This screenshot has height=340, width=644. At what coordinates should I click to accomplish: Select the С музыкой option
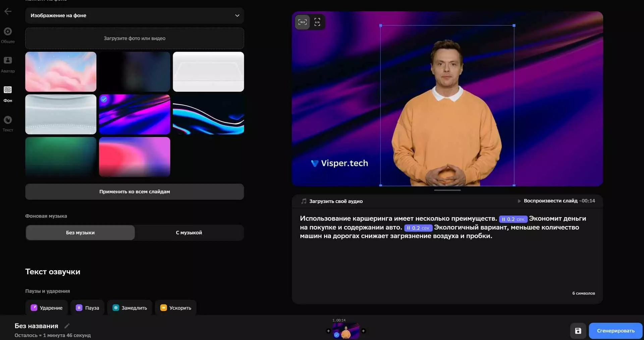coord(189,233)
